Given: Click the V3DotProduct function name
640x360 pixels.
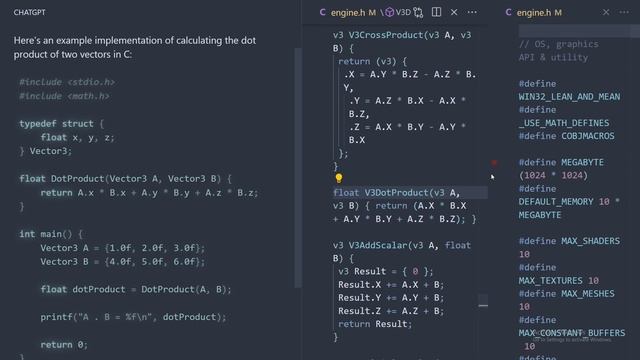Looking at the screenshot, I should 396,193.
